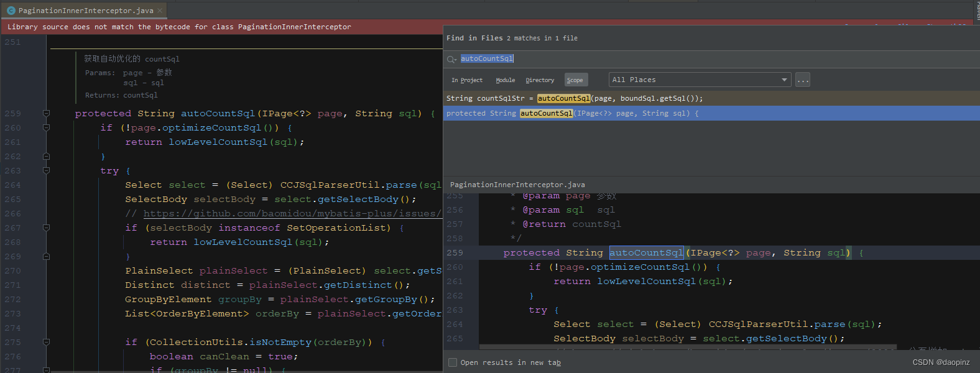Click line number 259 in the editor gutter
The height and width of the screenshot is (373, 980).
point(12,114)
